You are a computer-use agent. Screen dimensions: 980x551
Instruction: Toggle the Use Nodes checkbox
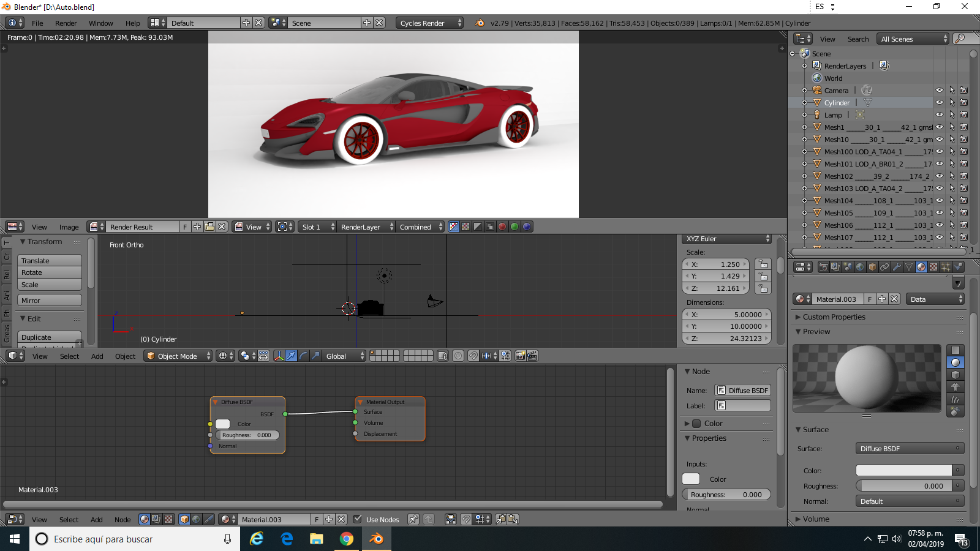(357, 519)
